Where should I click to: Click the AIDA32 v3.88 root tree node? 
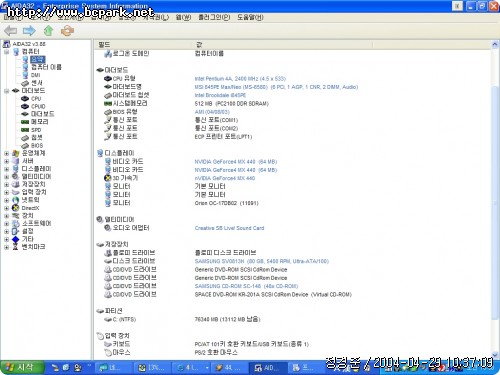point(29,44)
